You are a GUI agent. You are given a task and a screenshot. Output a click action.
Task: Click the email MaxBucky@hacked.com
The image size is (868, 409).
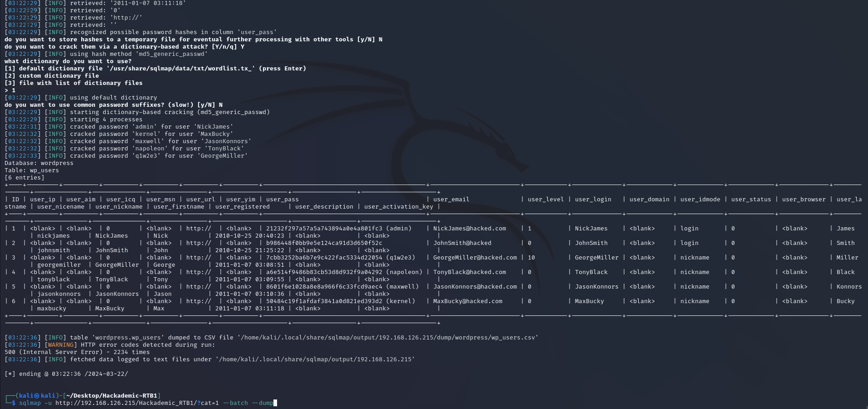[467, 301]
